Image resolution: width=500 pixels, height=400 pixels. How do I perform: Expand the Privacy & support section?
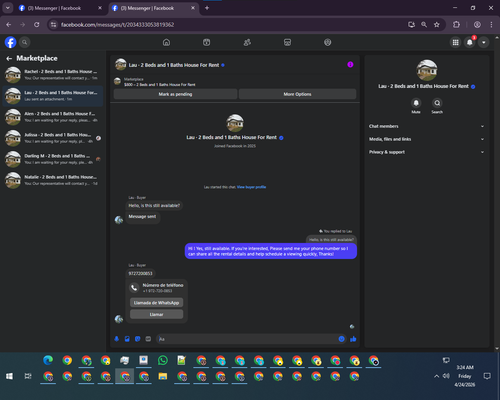(x=426, y=152)
